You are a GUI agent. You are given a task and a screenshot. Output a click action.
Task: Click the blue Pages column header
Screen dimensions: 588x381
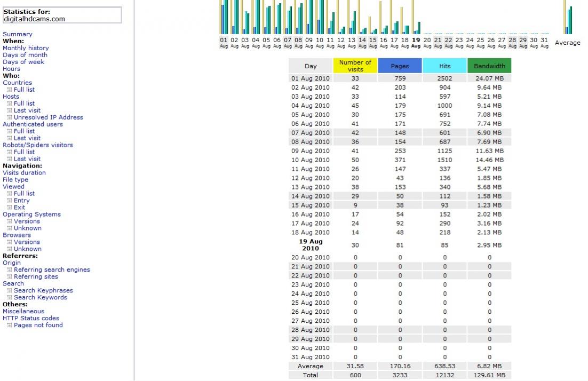(x=400, y=66)
